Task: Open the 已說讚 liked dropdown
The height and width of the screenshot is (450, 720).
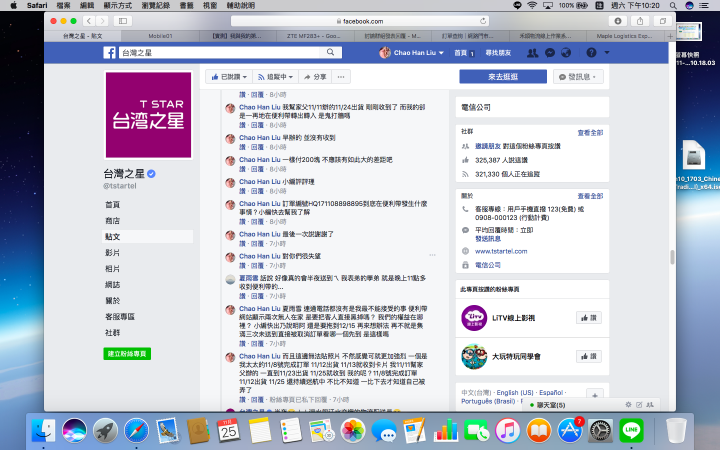Action: [x=229, y=77]
